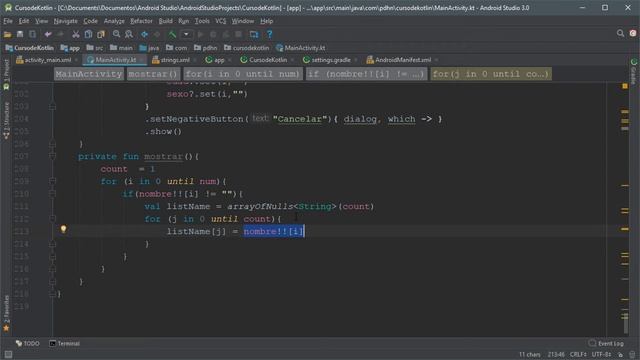Click the fold end marker on line 203

(52, 106)
